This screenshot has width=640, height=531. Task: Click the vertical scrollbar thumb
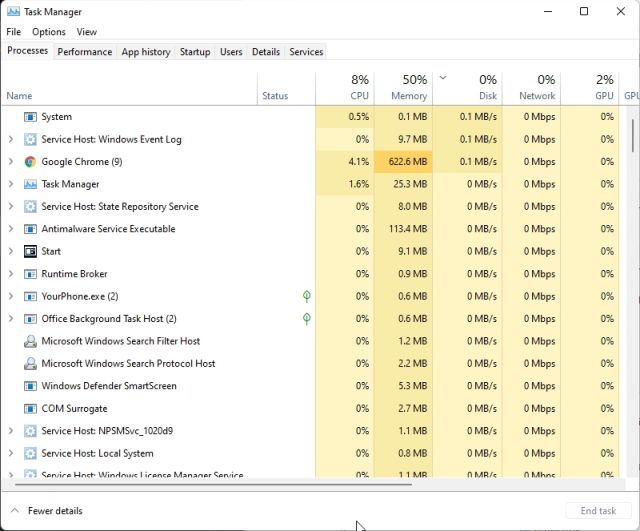[633, 136]
